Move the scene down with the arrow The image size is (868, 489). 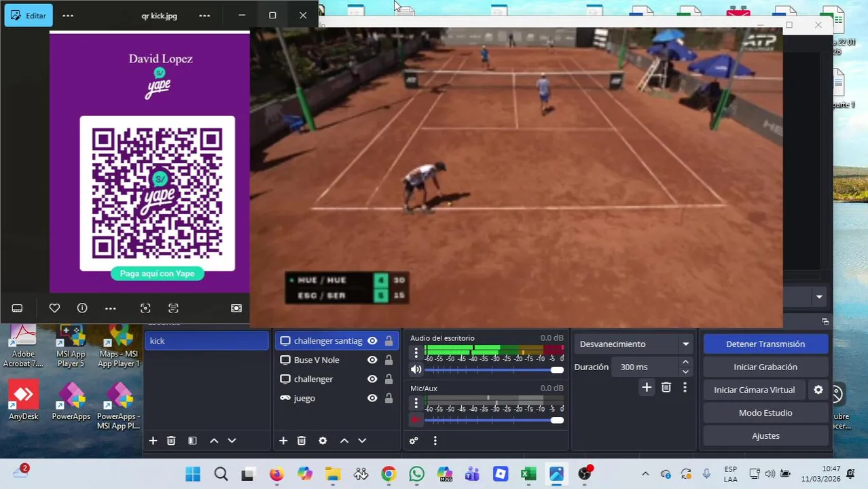point(232,441)
